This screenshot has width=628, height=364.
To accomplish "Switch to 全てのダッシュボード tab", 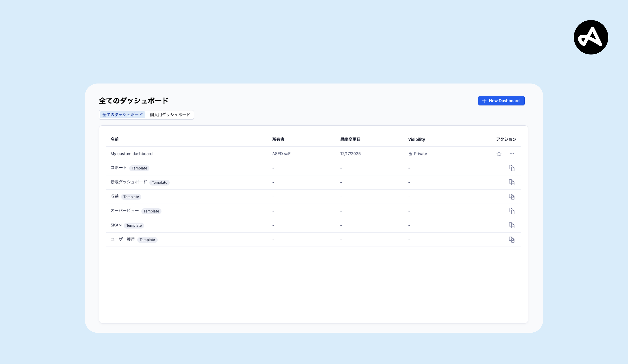I will click(122, 115).
